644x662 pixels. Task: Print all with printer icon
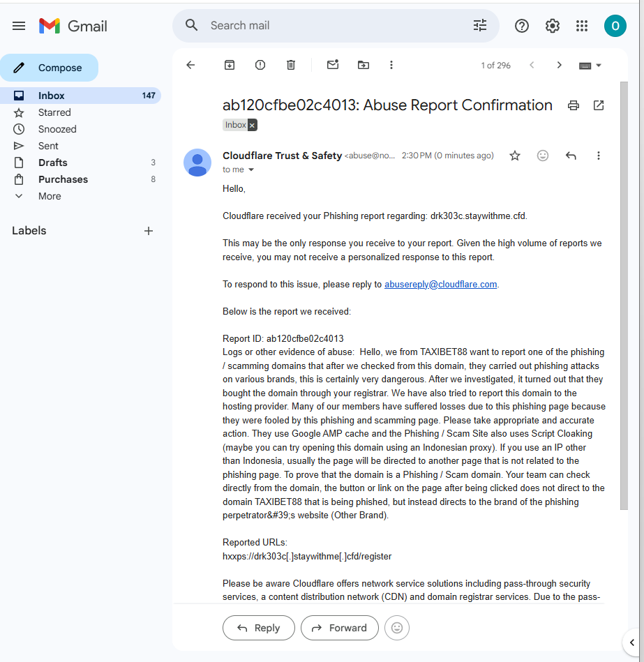pyautogui.click(x=573, y=105)
